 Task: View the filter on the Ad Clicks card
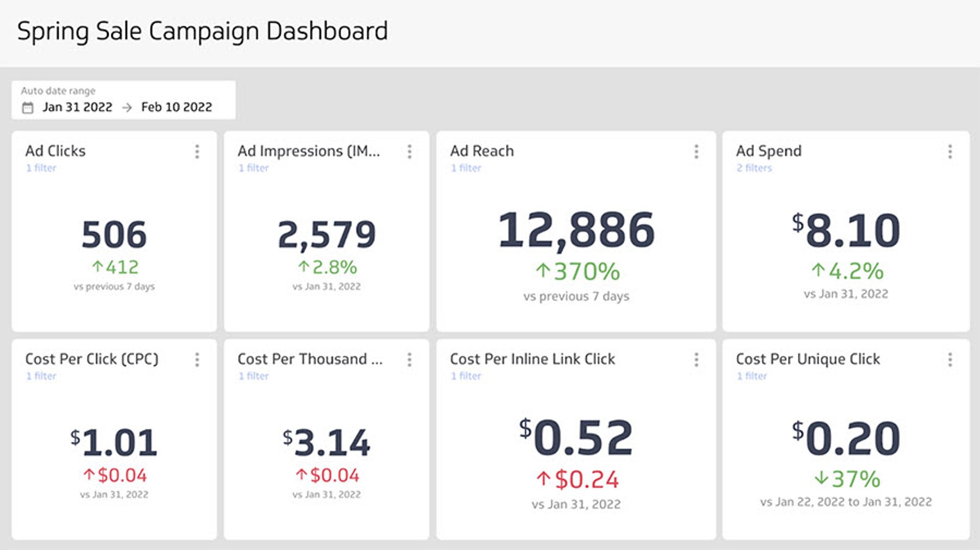[x=41, y=168]
